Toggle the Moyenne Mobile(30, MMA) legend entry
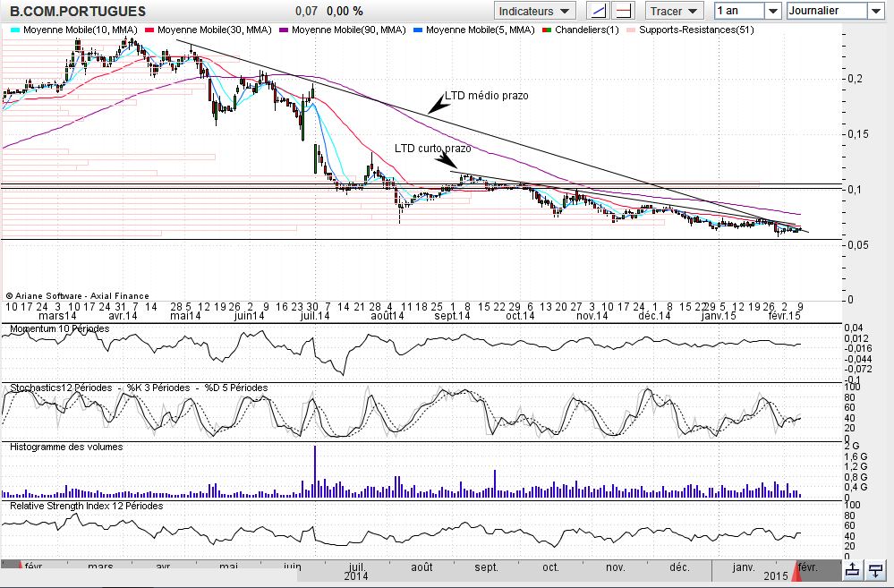 (213, 30)
